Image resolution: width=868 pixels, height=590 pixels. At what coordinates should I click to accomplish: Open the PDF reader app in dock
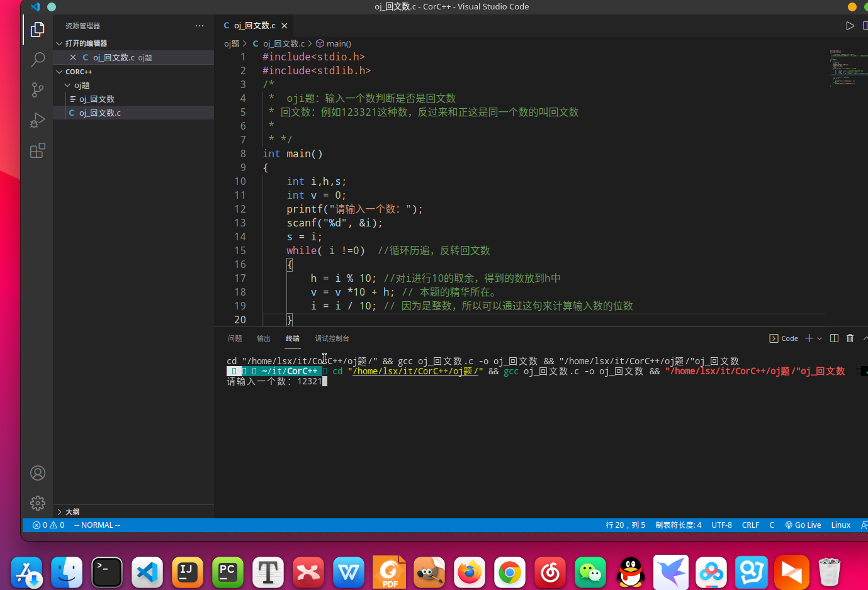coord(389,572)
